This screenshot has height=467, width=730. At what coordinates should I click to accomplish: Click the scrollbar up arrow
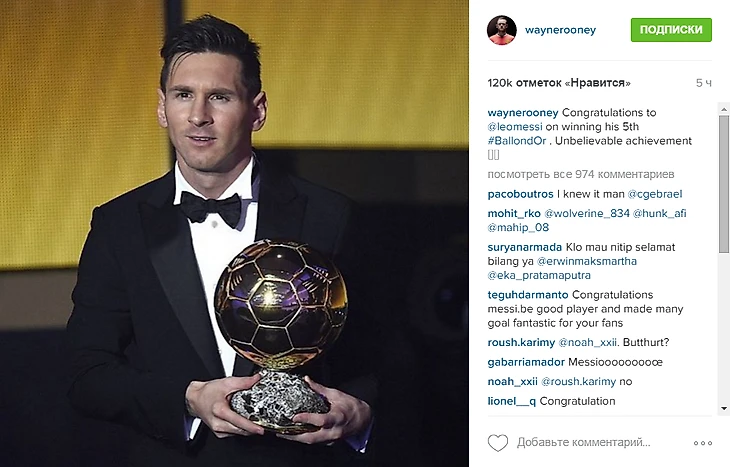(723, 109)
